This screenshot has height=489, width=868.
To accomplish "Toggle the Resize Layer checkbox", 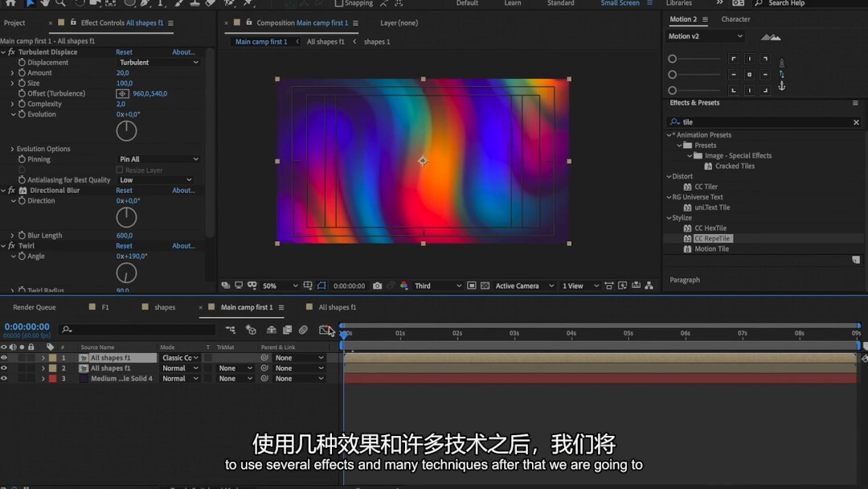I will click(x=120, y=170).
